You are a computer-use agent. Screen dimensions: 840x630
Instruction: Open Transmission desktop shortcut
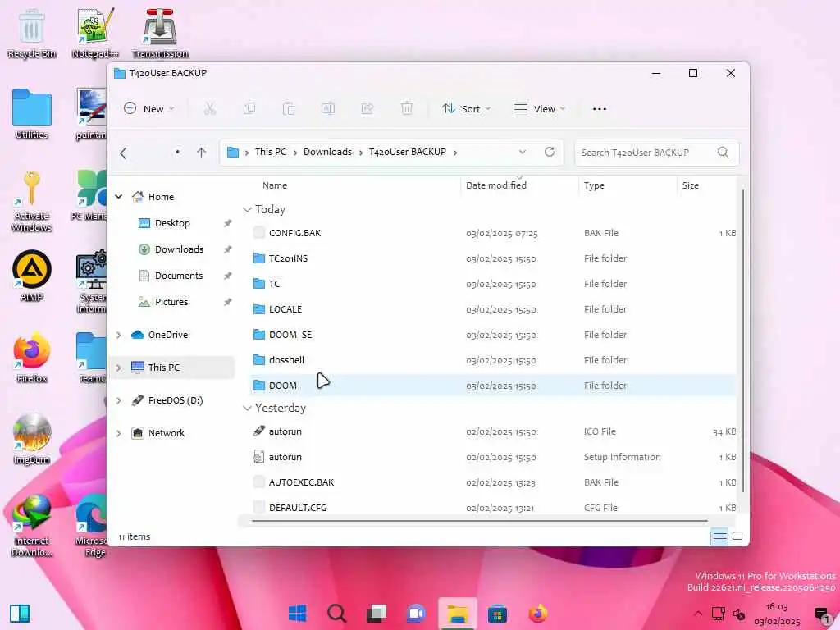pyautogui.click(x=160, y=33)
